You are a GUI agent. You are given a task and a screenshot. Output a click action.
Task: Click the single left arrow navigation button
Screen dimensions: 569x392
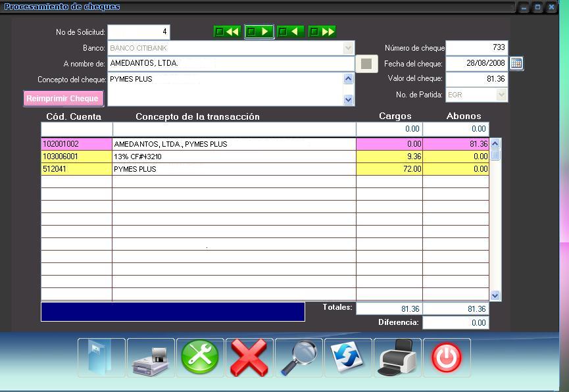point(291,32)
